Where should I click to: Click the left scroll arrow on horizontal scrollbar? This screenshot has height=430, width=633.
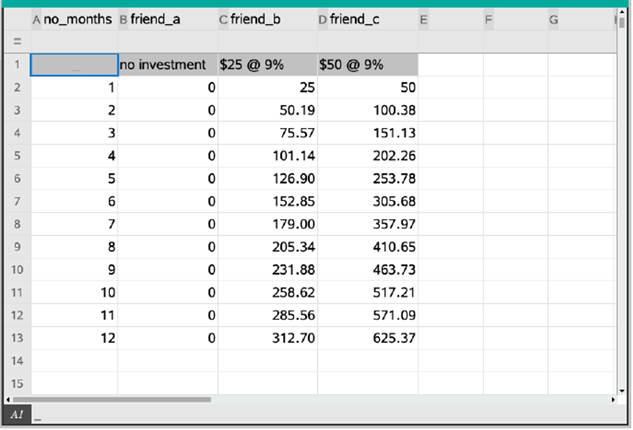click(x=10, y=399)
